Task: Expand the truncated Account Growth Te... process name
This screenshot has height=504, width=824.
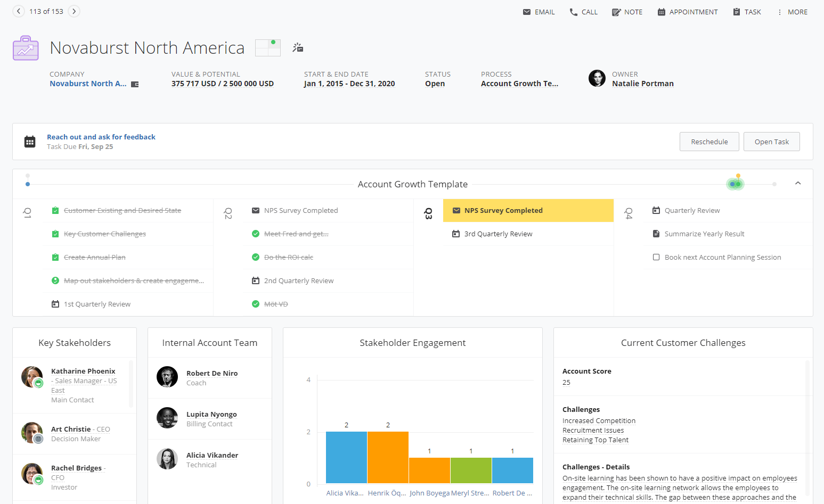Action: click(x=519, y=83)
